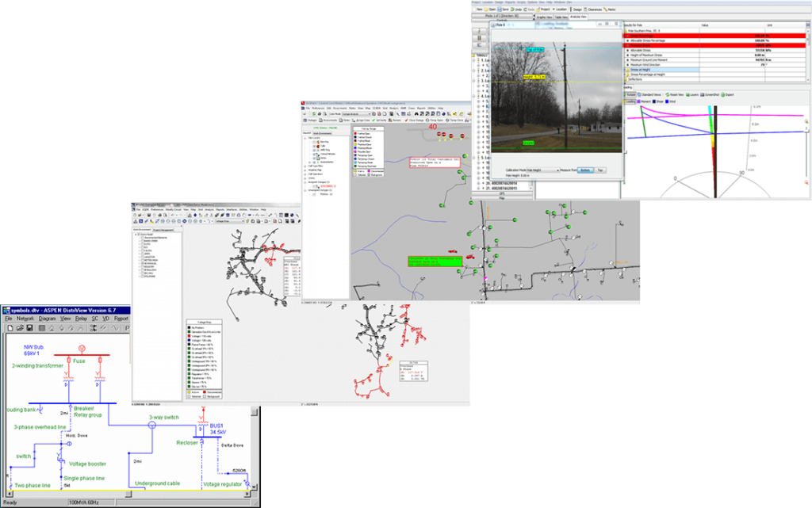The width and height of the screenshot is (812, 508).
Task: Collapse the Unassigned Outages tree node
Action: [305, 190]
